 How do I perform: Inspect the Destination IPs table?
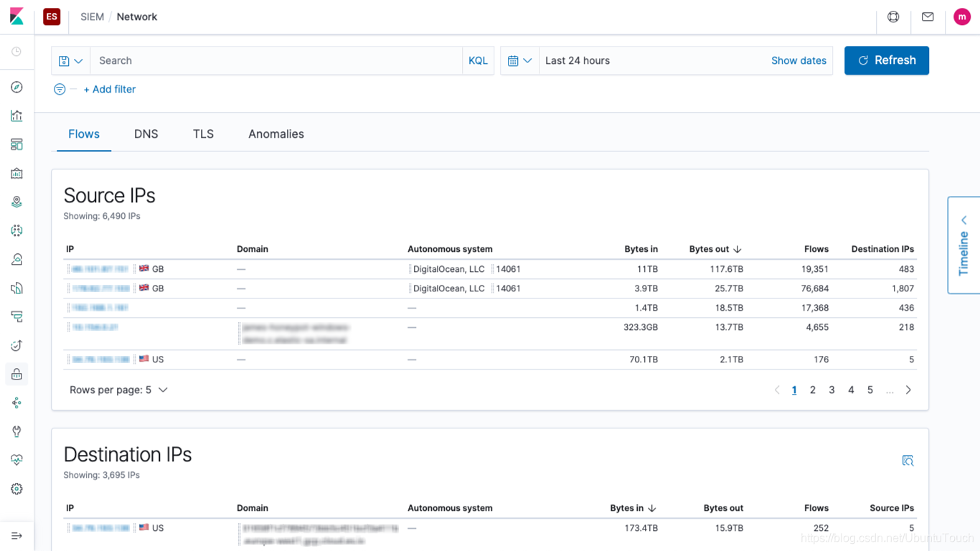pos(908,461)
